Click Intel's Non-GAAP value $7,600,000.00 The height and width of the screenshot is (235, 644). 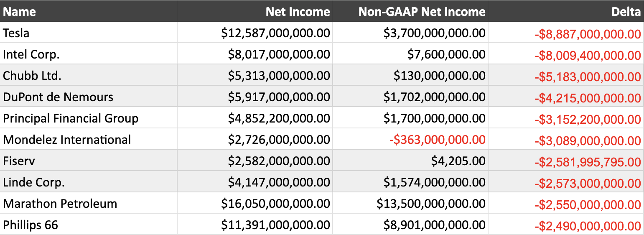(446, 54)
